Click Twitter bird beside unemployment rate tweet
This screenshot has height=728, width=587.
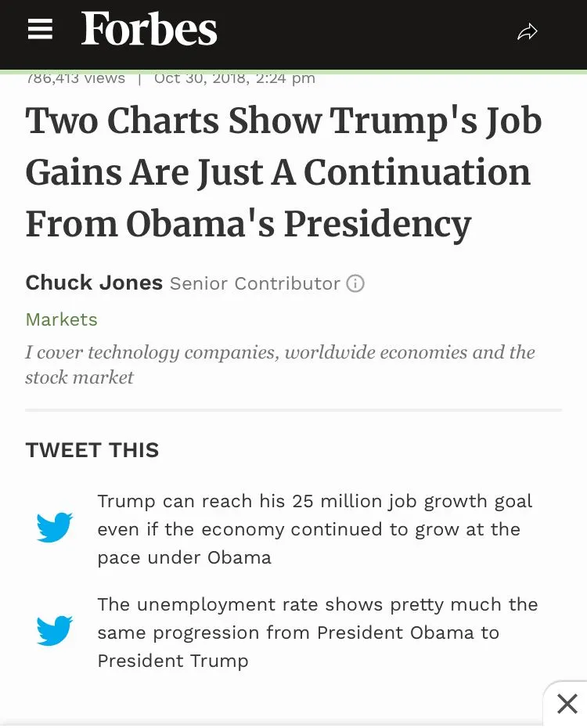[x=55, y=631]
